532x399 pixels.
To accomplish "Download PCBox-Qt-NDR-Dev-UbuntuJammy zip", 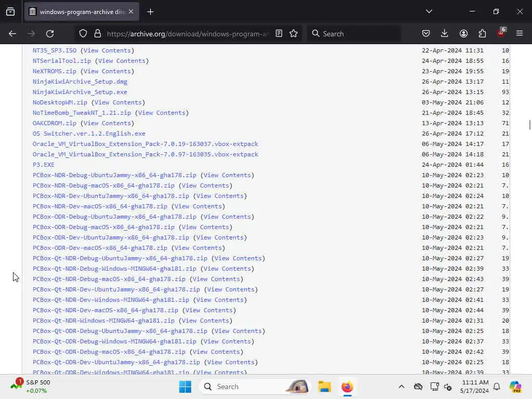I will click(116, 289).
